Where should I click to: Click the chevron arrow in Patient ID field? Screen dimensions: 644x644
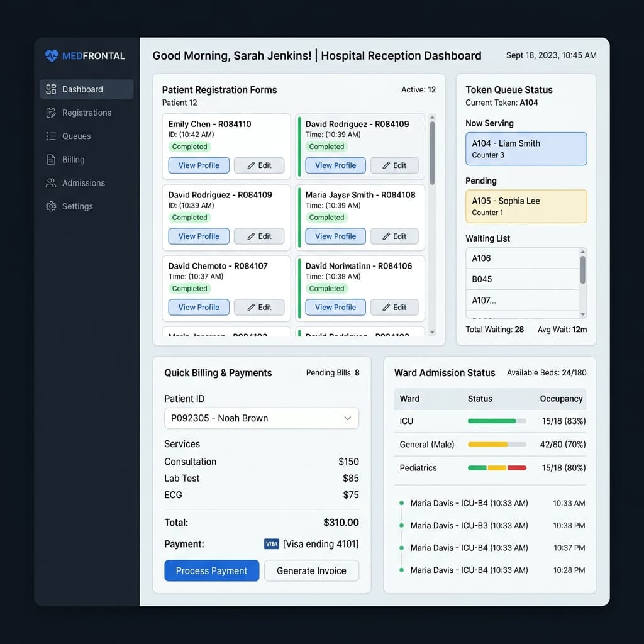point(347,418)
